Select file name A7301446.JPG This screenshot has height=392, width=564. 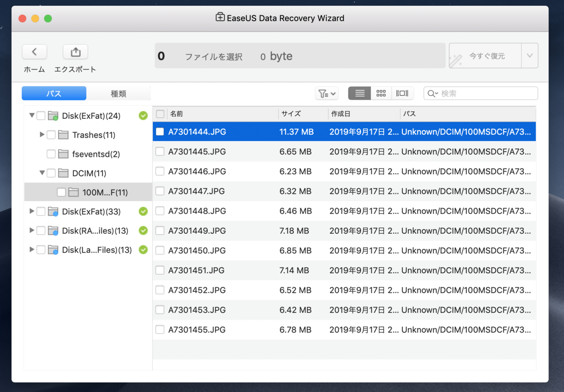pyautogui.click(x=197, y=171)
